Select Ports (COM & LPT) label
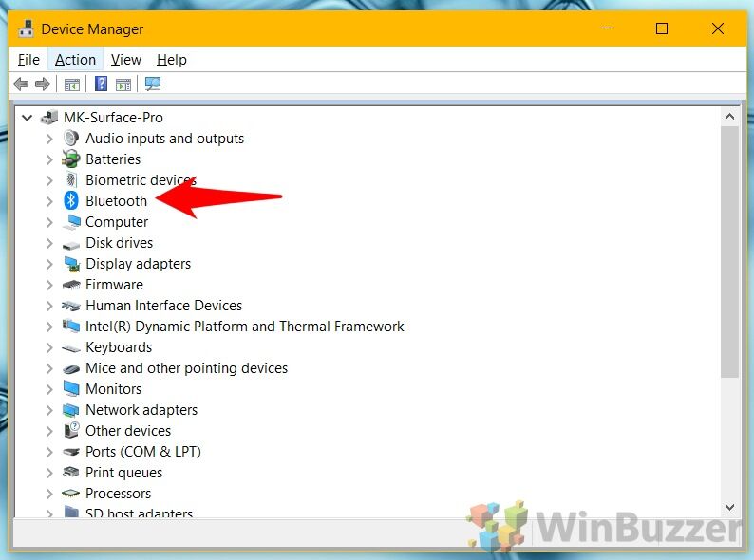The image size is (754, 560). [143, 452]
